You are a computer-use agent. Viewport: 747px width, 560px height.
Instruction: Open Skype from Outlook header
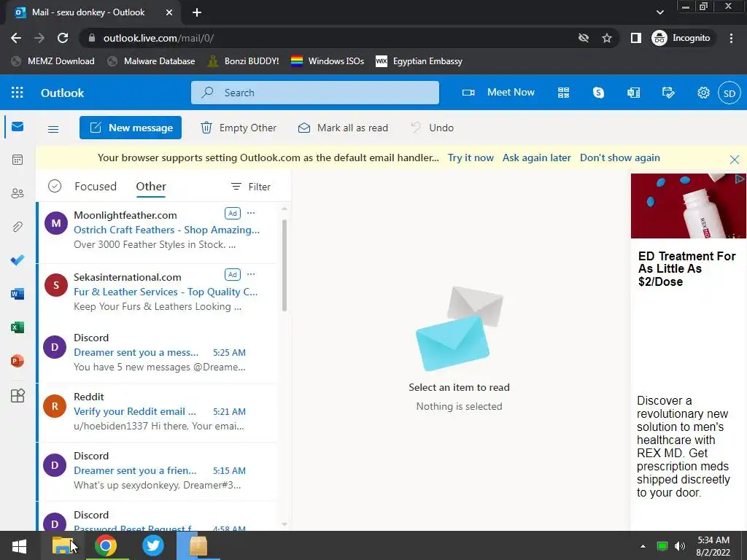click(598, 93)
